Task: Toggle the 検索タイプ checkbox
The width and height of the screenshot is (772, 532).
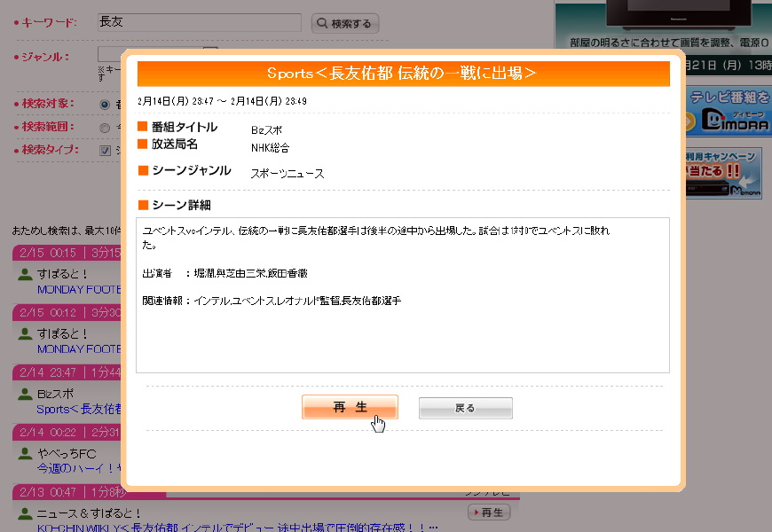Action: coord(105,150)
